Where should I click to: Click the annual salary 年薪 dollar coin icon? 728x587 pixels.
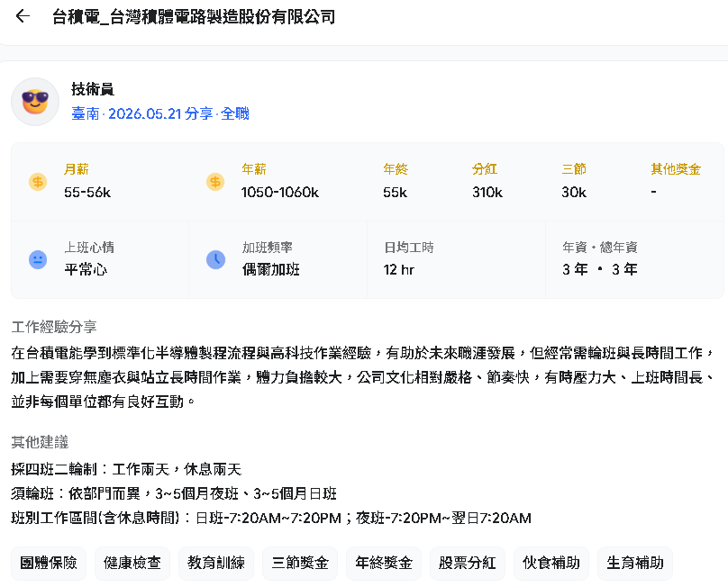point(215,182)
